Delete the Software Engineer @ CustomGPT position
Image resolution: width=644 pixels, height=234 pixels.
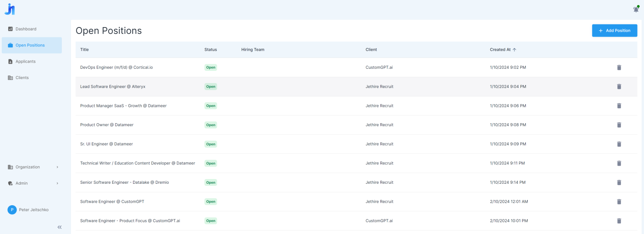(x=619, y=202)
